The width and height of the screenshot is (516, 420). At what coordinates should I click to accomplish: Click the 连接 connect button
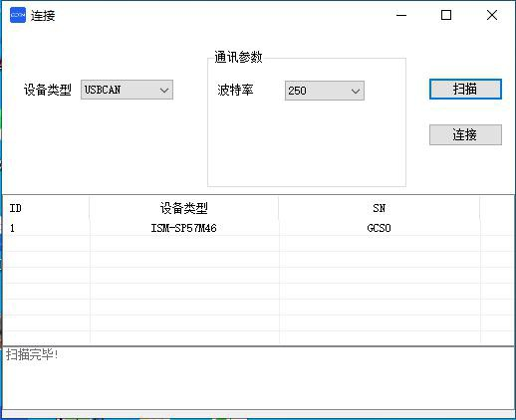pyautogui.click(x=465, y=134)
